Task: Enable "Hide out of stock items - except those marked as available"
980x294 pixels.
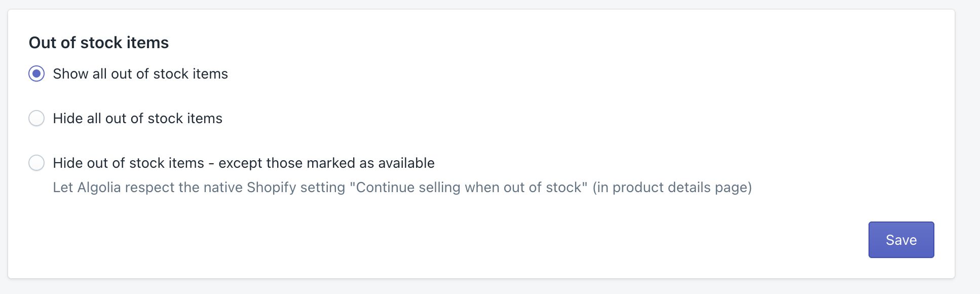Action: (x=36, y=163)
